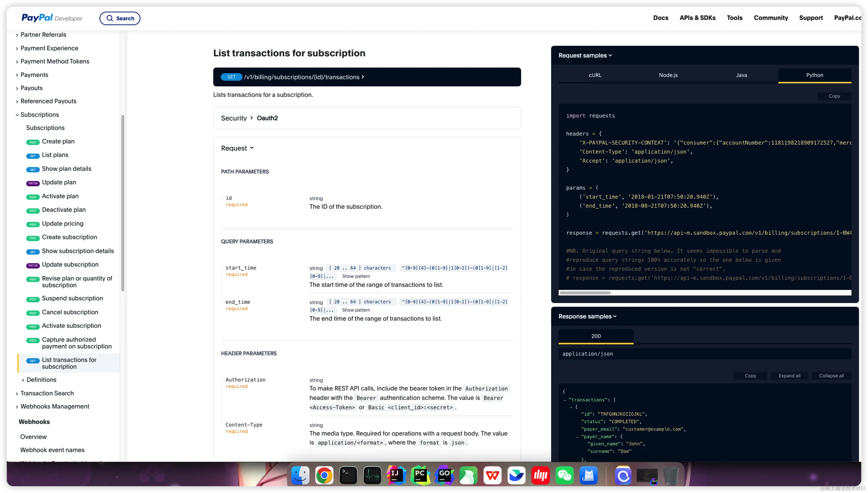Click the PayPal Developer logo
868x493 pixels.
[52, 18]
